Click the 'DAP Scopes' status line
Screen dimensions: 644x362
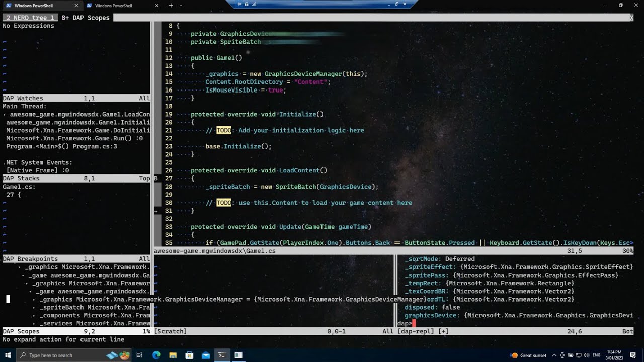[76, 331]
